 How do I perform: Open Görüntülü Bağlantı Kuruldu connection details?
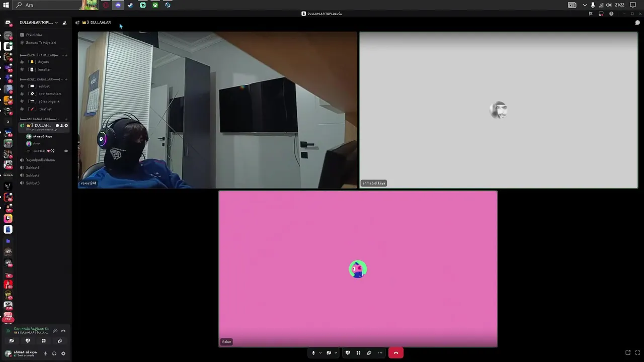point(31,329)
